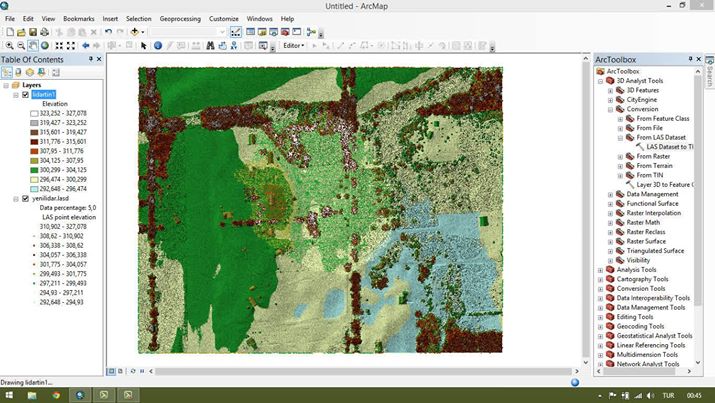Undo the last action

click(x=109, y=32)
